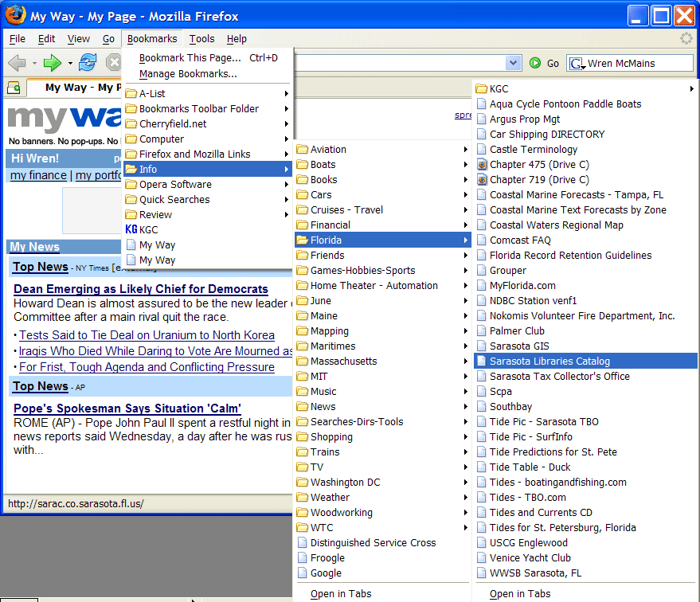This screenshot has height=602, width=700.
Task: Expand the Boats bookmark folder
Action: coord(382,165)
